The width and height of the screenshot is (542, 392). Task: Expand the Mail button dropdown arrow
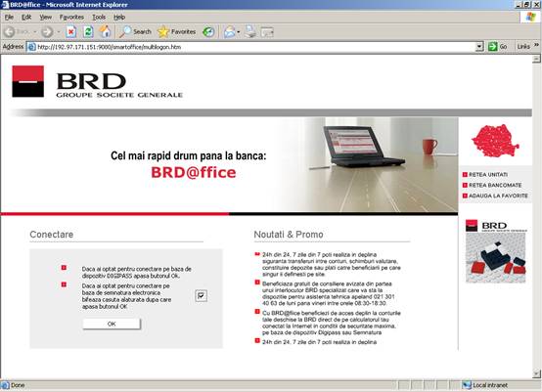pos(239,32)
